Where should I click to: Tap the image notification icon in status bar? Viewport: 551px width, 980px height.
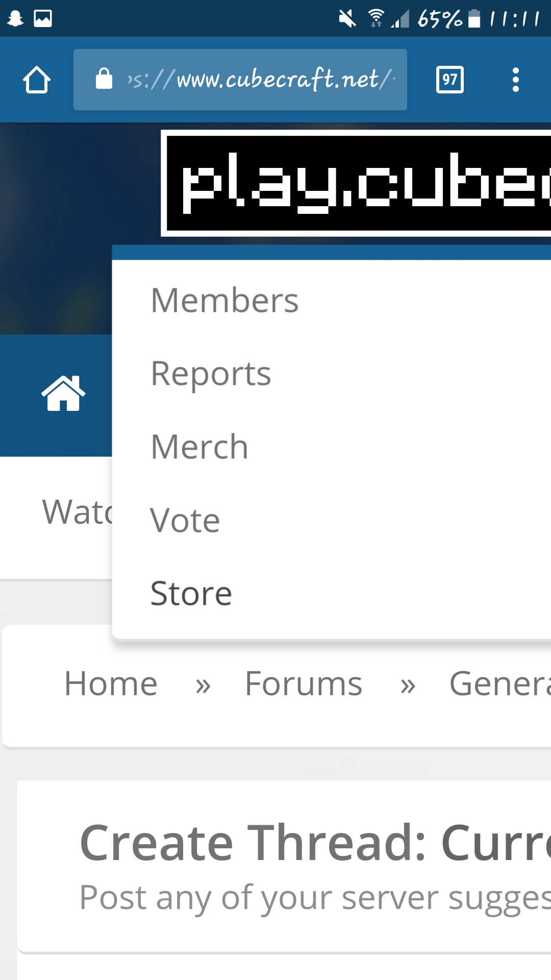(x=43, y=18)
